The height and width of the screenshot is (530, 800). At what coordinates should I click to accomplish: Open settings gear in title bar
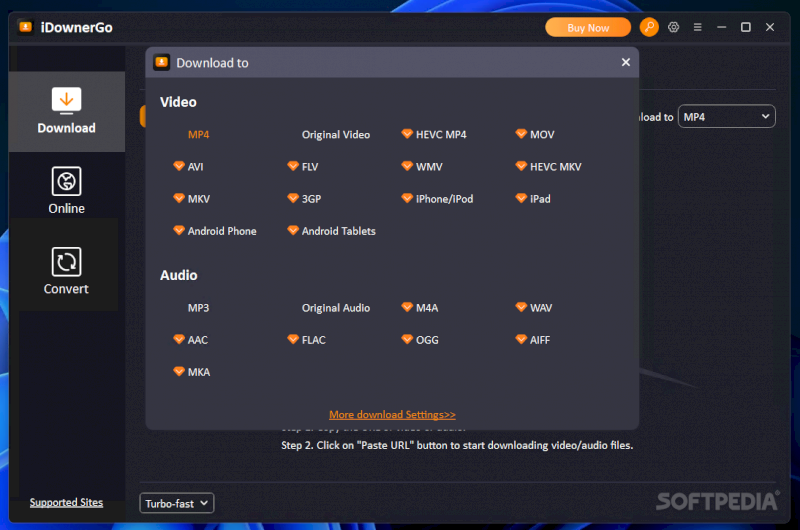(x=673, y=27)
